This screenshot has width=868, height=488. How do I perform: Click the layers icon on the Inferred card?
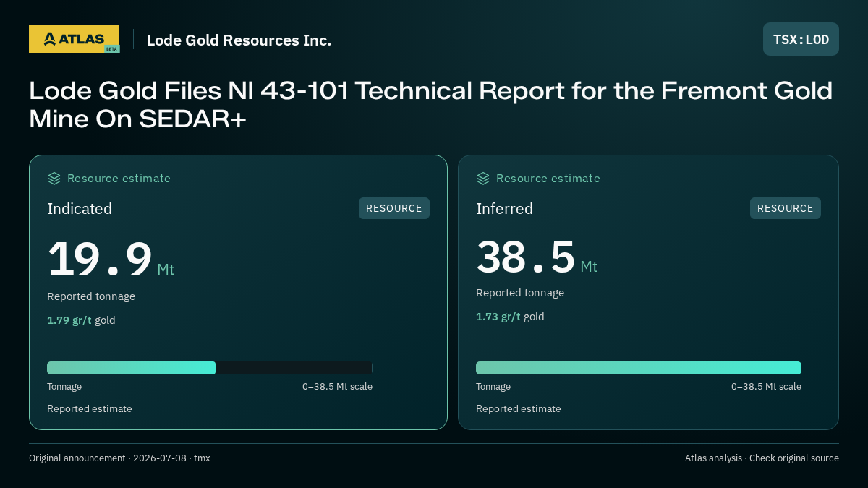(x=483, y=179)
